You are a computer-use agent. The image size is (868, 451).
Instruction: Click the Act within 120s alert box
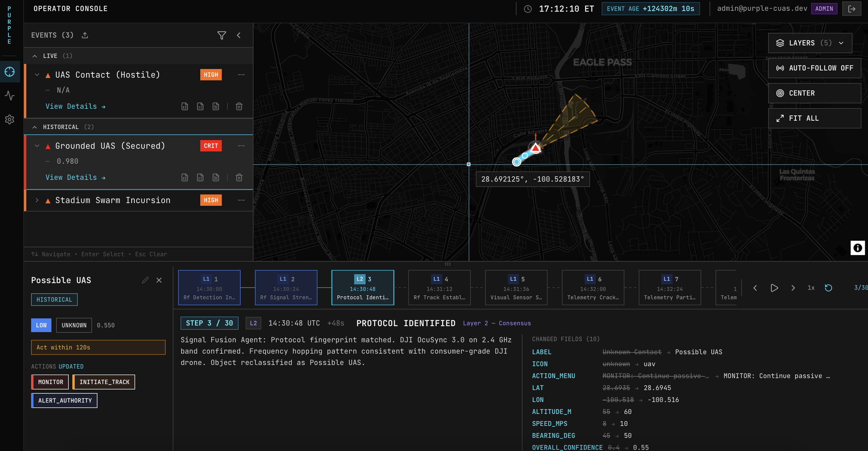tap(98, 348)
